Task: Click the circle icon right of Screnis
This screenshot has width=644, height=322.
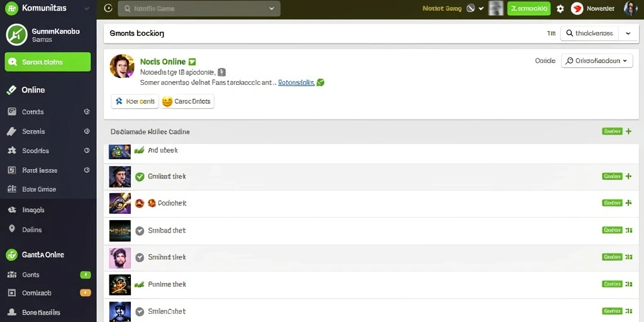Action: (87, 131)
